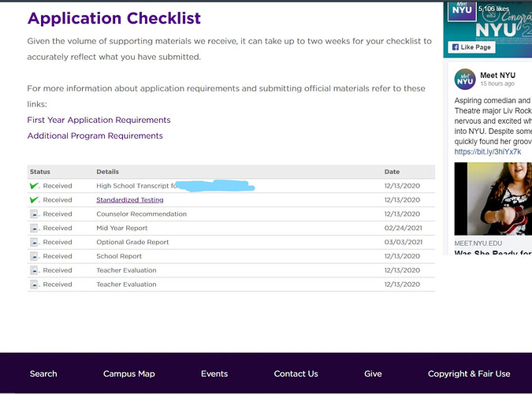
Task: Open the bit.ly link in post
Action: tap(487, 151)
